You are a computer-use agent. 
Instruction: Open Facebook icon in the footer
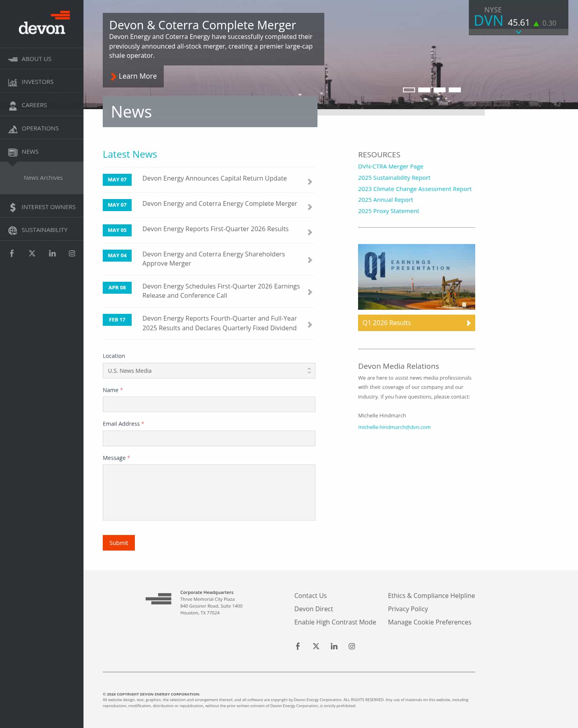298,646
